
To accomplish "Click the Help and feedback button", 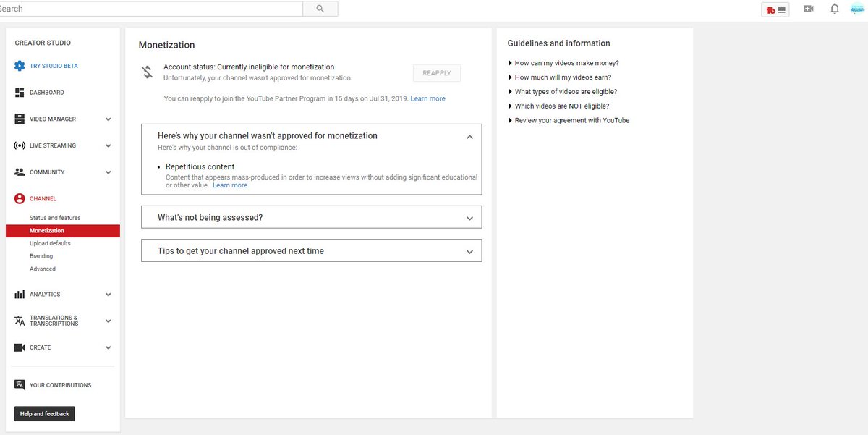I will 45,414.
